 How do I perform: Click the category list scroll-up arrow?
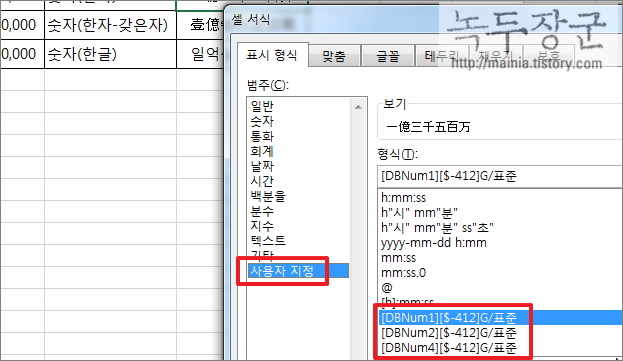click(358, 107)
